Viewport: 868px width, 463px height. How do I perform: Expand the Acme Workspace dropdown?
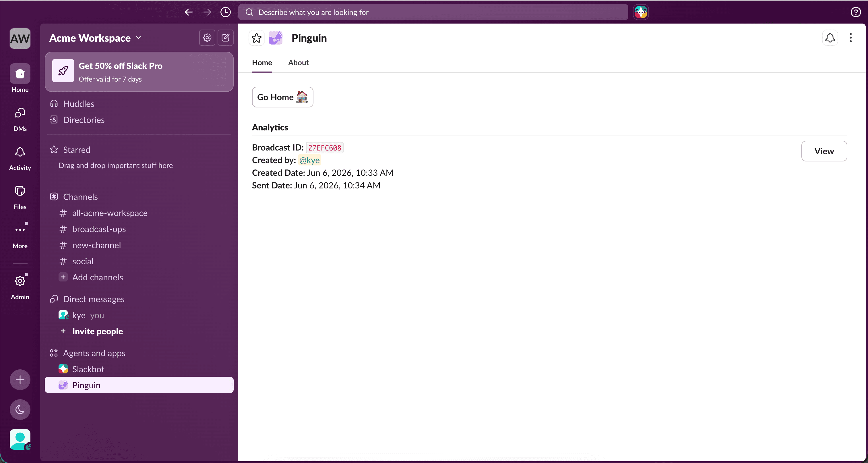pos(95,38)
